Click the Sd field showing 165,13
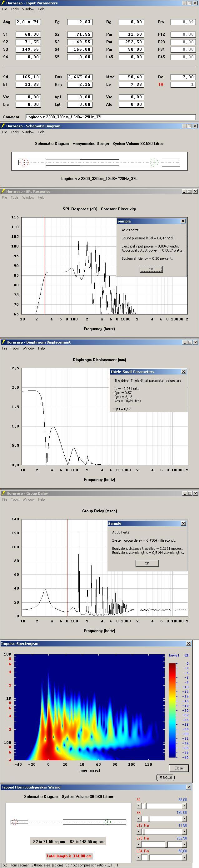 (28, 77)
